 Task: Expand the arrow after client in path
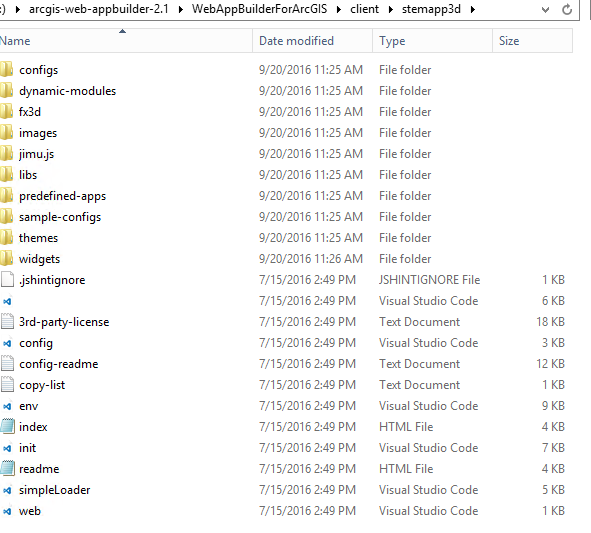[x=391, y=9]
